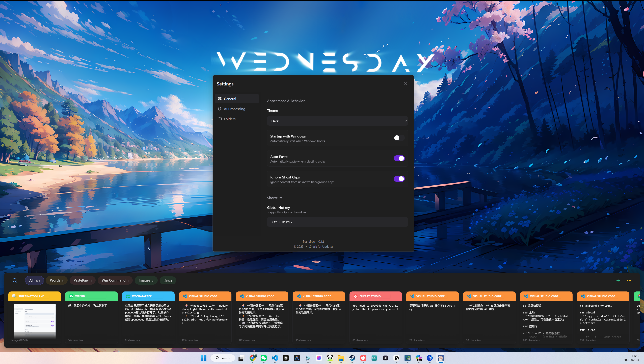Click the AI Processing sidebar icon
Screen dimensions: 644x364
[x=220, y=109]
